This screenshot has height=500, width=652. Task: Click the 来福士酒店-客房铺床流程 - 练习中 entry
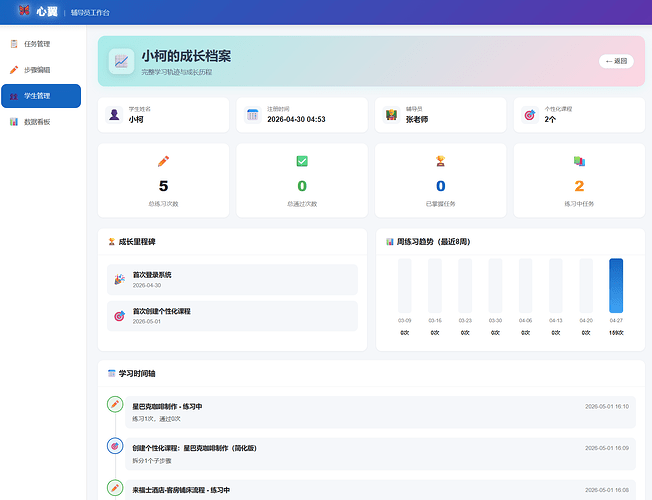coord(380,490)
